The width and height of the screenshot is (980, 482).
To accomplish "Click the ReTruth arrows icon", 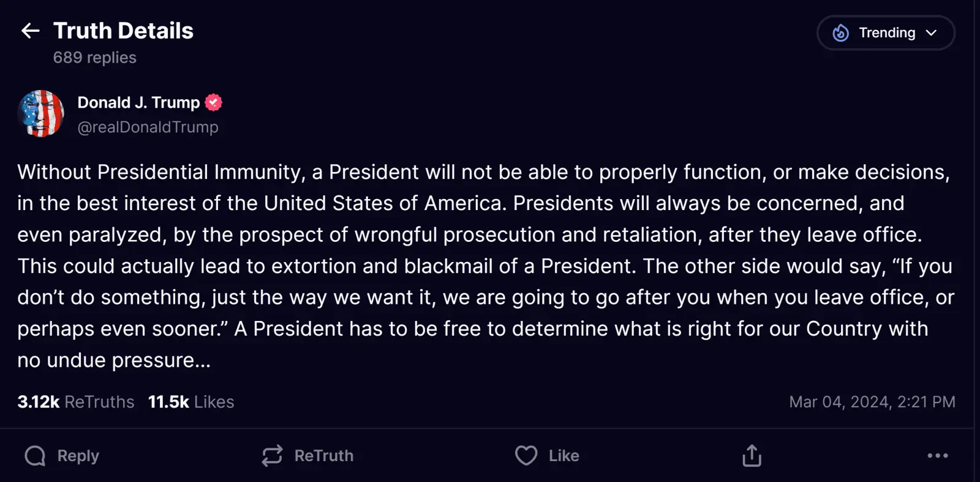I will pyautogui.click(x=273, y=456).
